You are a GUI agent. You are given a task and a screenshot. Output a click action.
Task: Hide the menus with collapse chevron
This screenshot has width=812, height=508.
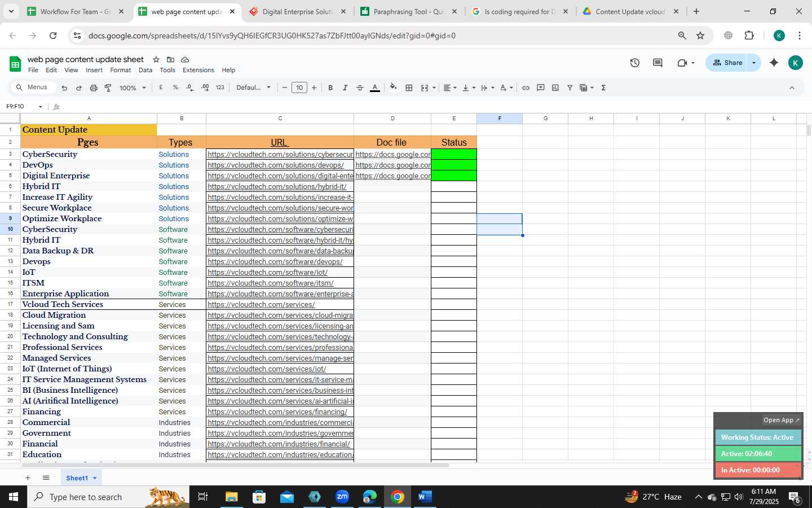point(792,87)
